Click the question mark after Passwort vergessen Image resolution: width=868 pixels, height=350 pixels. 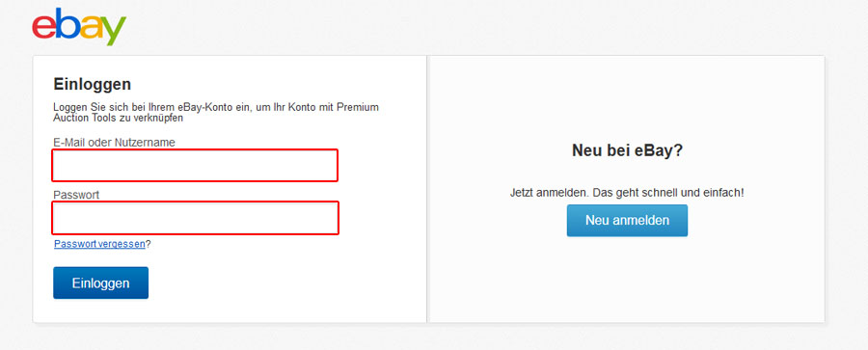coord(149,244)
